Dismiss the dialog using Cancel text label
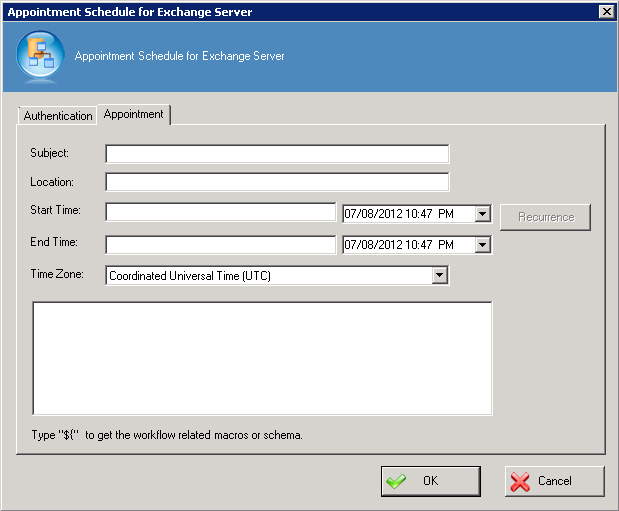 click(x=555, y=481)
